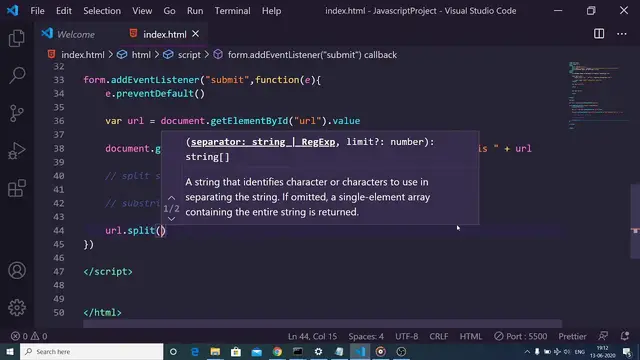Open the File menu

pos(37,11)
